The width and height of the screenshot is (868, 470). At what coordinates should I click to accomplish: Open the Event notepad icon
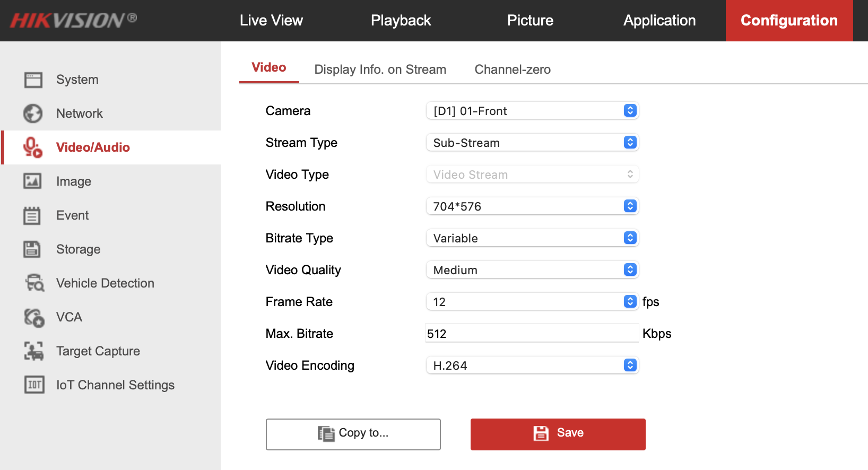coord(33,215)
